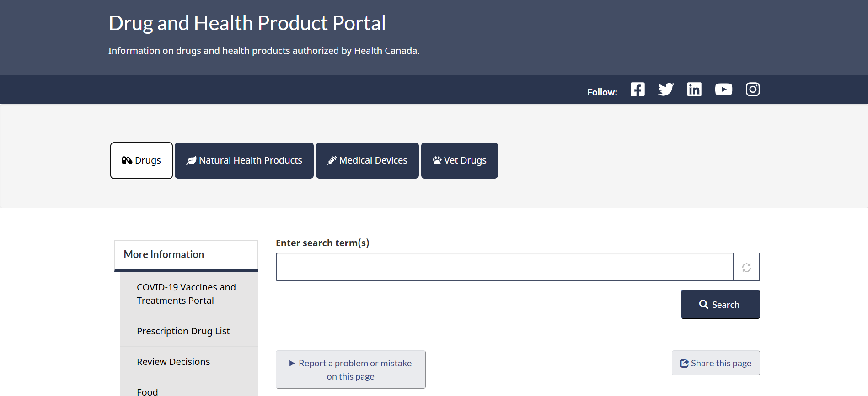This screenshot has height=396, width=868.
Task: Visit the YouTube channel icon
Action: coord(723,90)
